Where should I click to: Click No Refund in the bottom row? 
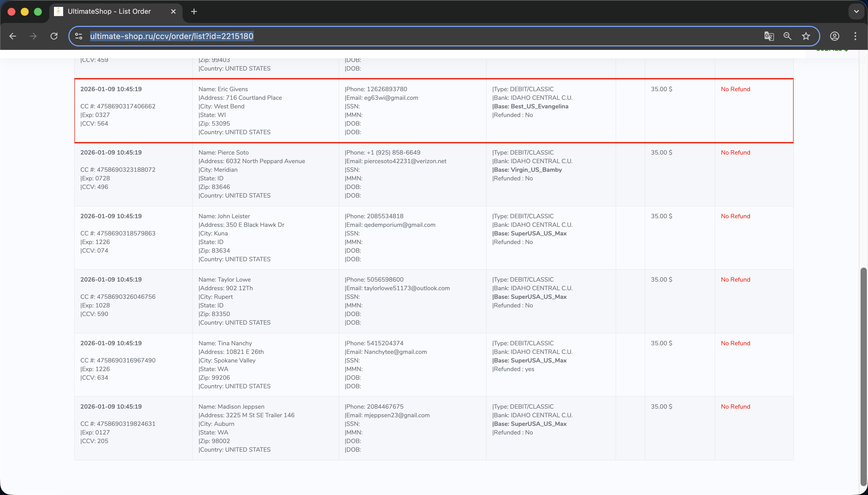tap(735, 407)
